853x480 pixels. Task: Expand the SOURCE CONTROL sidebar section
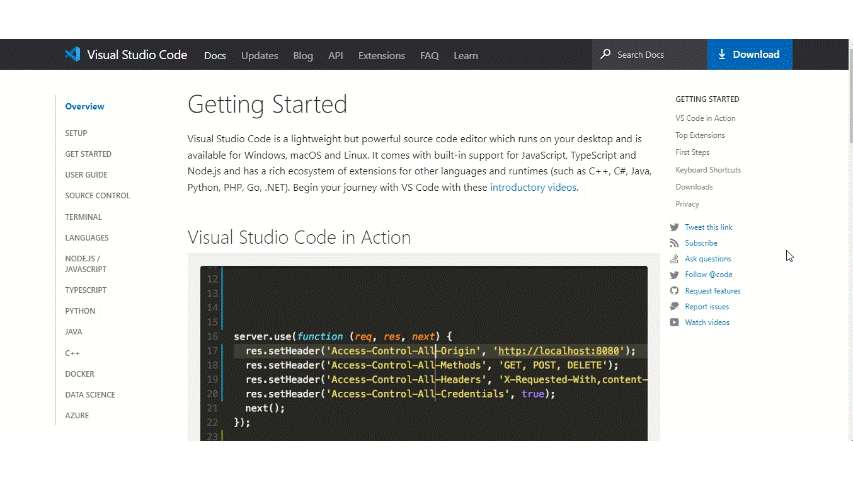(97, 195)
